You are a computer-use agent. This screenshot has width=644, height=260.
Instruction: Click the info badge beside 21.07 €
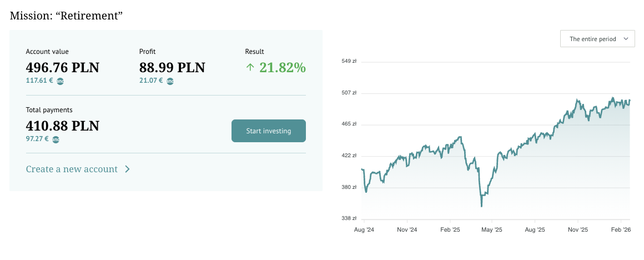coord(170,81)
